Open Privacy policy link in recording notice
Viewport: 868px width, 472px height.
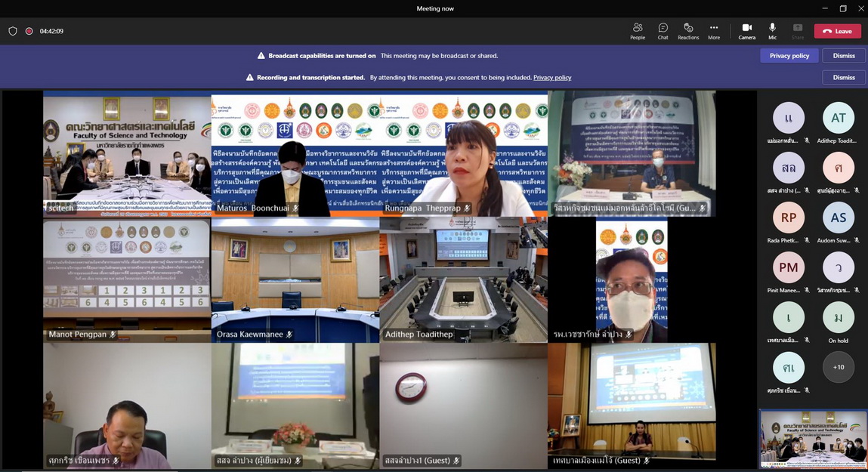point(552,78)
